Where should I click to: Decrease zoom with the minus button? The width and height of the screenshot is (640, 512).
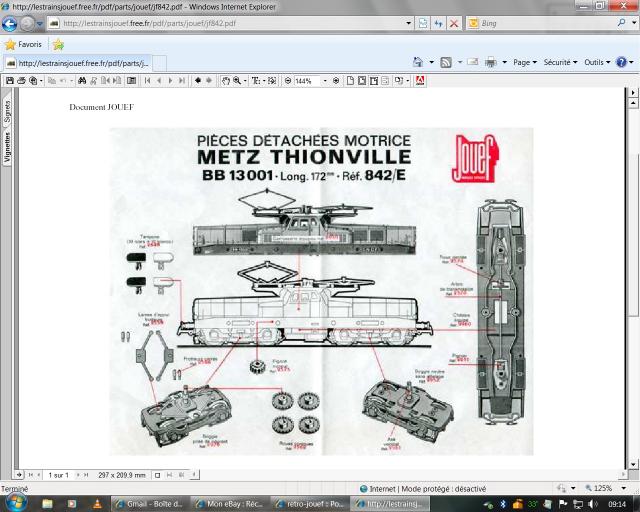(x=288, y=81)
